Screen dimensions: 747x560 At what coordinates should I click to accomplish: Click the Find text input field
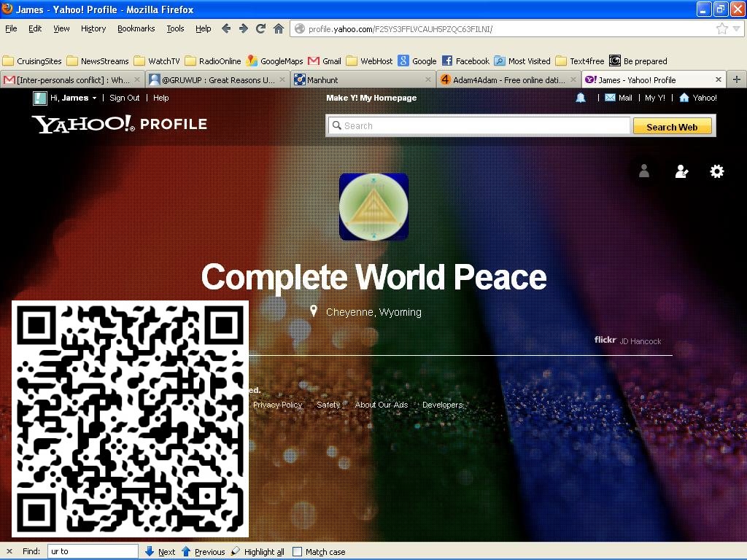point(93,551)
